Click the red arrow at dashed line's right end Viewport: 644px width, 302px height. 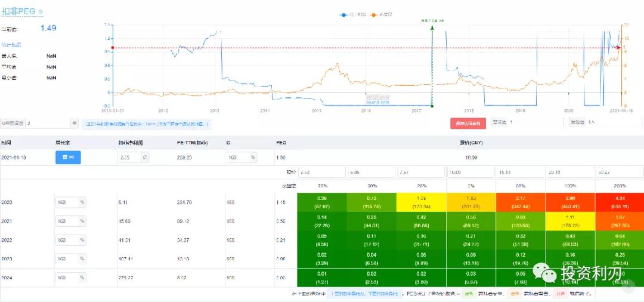(x=618, y=48)
